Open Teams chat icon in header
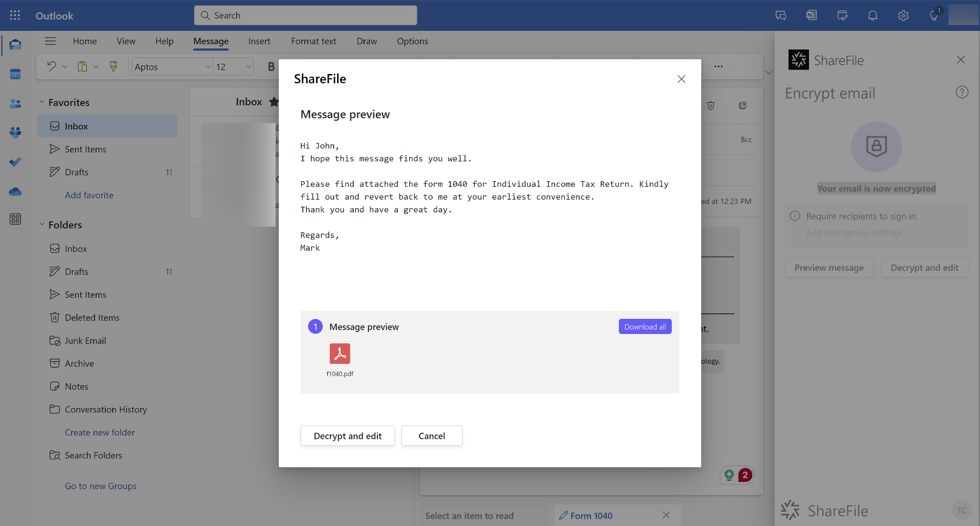 click(781, 16)
